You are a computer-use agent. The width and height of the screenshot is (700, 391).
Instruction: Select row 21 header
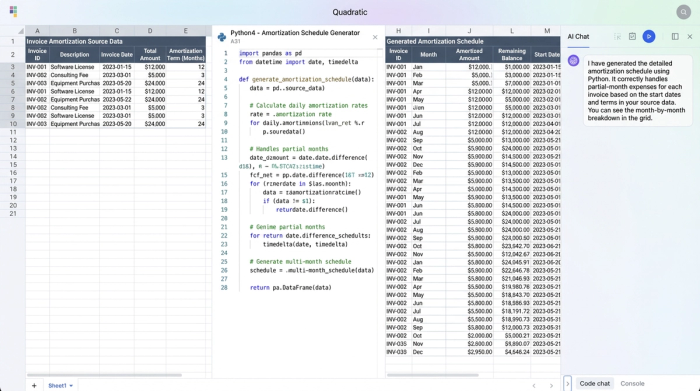12,213
